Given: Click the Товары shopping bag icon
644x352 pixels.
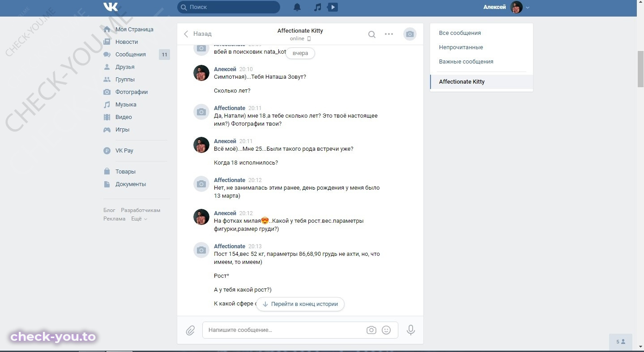Looking at the screenshot, I should click(107, 172).
